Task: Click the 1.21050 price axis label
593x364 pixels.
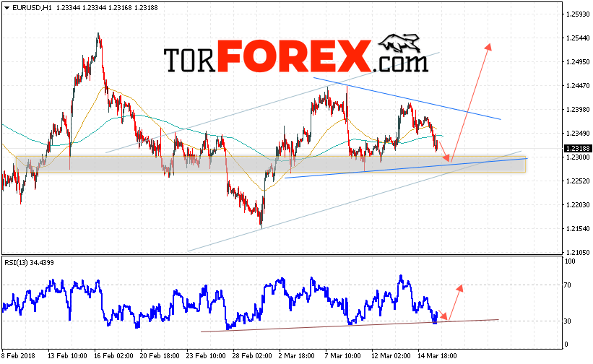Action: click(578, 253)
